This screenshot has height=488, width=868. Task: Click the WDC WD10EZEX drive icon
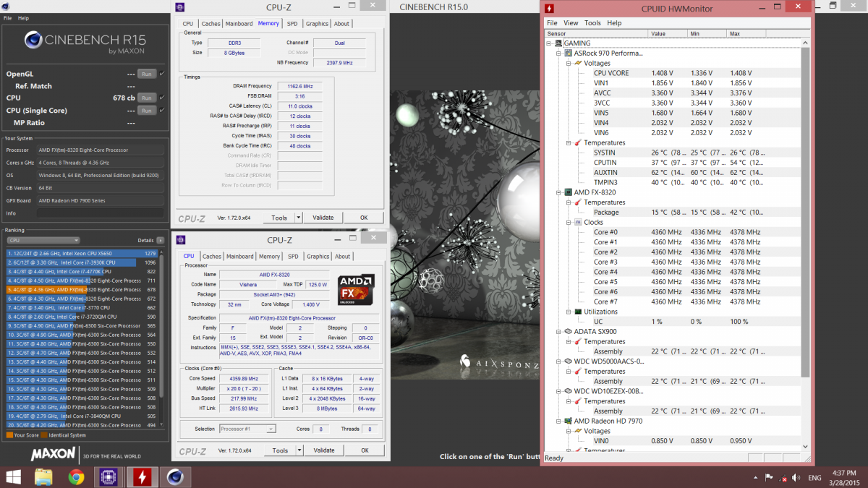tap(569, 391)
